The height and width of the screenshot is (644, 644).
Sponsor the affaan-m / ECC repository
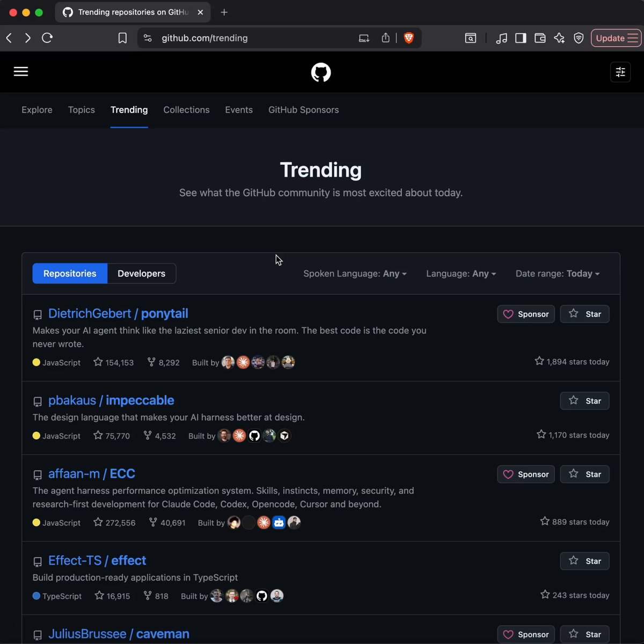coord(526,474)
